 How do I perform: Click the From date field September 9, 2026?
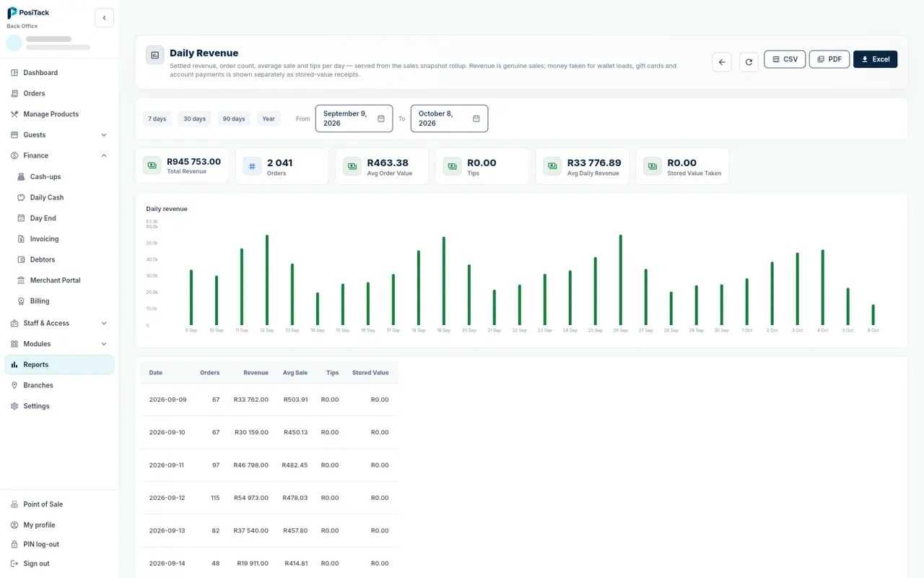pos(354,118)
